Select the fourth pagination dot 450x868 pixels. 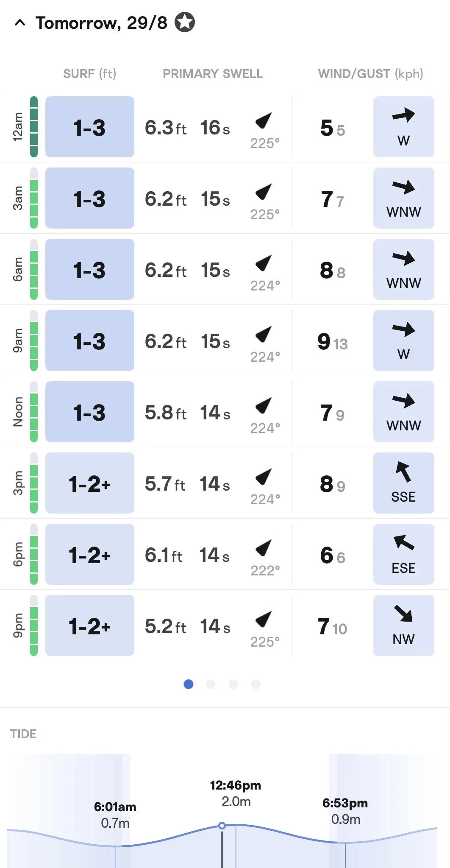pos(256,684)
